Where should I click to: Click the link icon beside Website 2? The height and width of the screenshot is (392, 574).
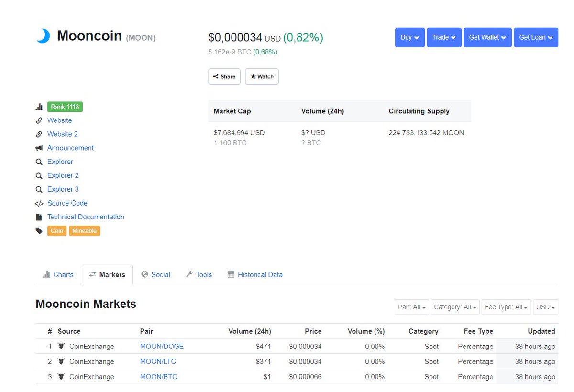(39, 134)
